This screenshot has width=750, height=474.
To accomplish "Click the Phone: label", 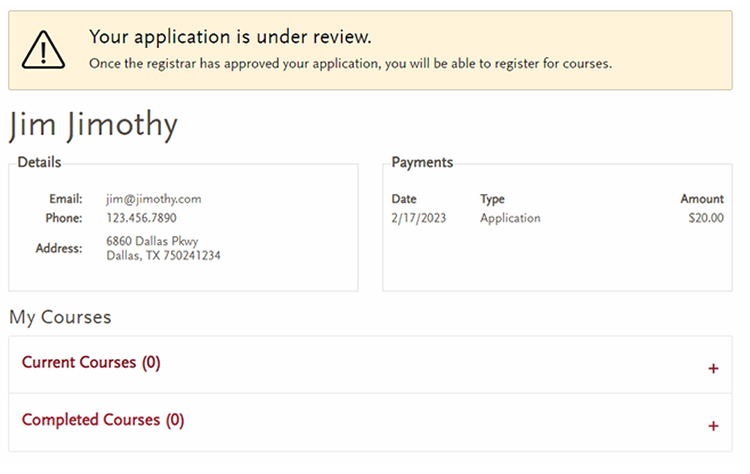I will pos(64,218).
